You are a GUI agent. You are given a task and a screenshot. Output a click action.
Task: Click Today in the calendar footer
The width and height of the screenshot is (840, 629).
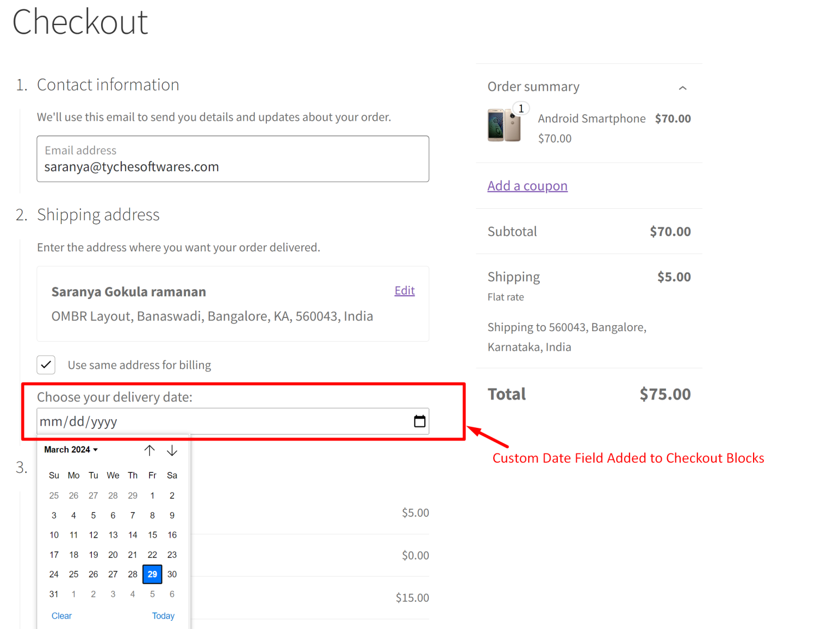coord(163,615)
